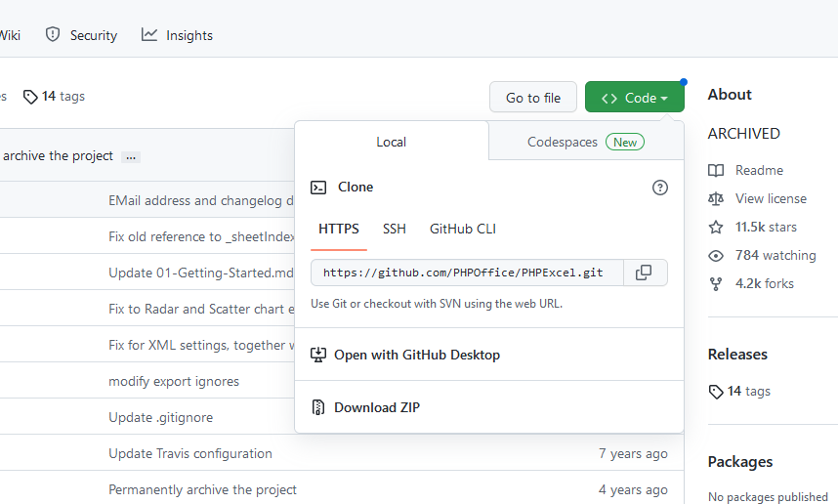Click the shield icon next to Security
Viewport: 838px width, 504px height.
click(53, 35)
